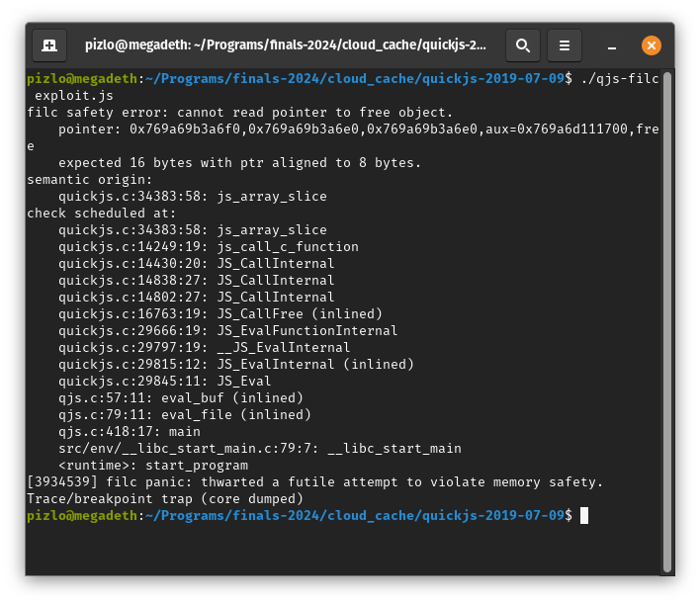Click the JS_EvalInternal (inlined) frame
Screen dimensions: 700x604
tap(236, 364)
